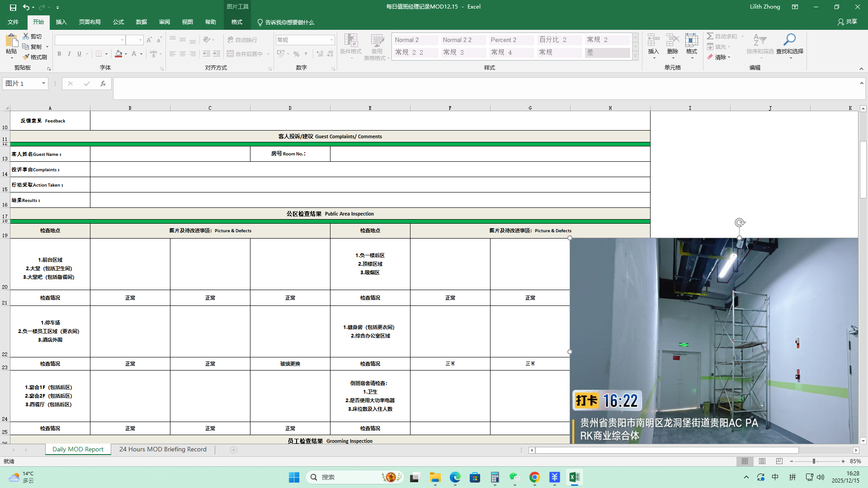The height and width of the screenshot is (488, 868).
Task: Click the Insert cells icon
Action: [653, 40]
